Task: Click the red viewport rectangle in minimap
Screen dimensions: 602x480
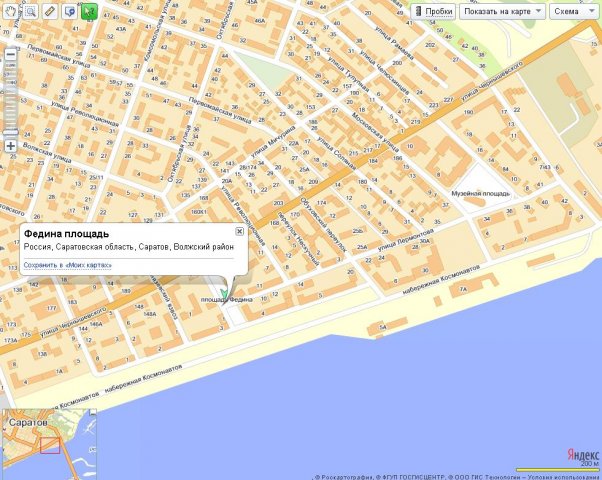Action: click(50, 444)
